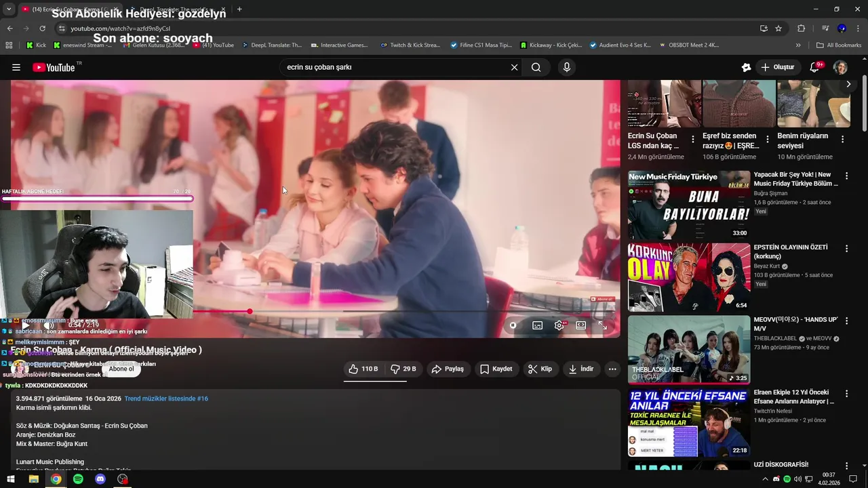The image size is (868, 488).
Task: Toggle subtitles in the video player
Action: click(537, 325)
